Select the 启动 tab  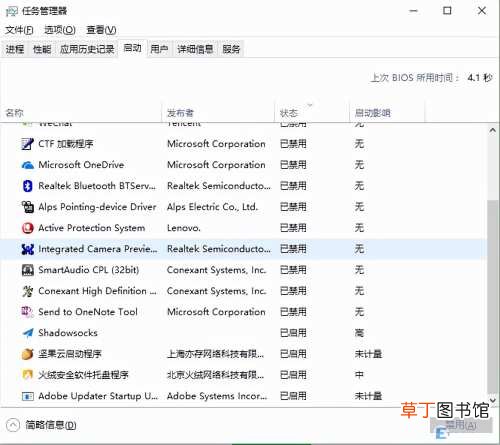coord(132,48)
